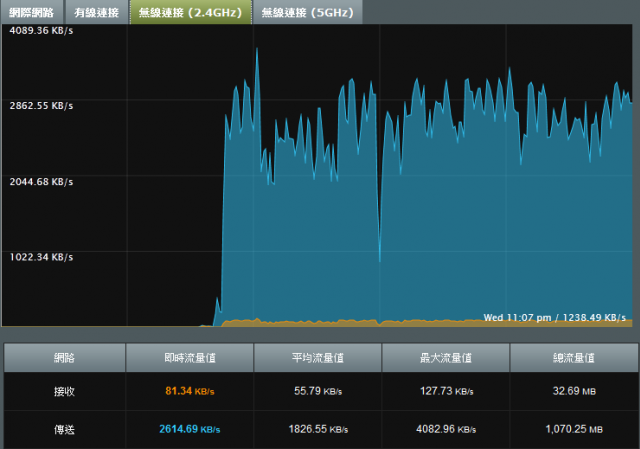
Task: Click the tallest peak of the blue traffic graph
Action: point(257,49)
